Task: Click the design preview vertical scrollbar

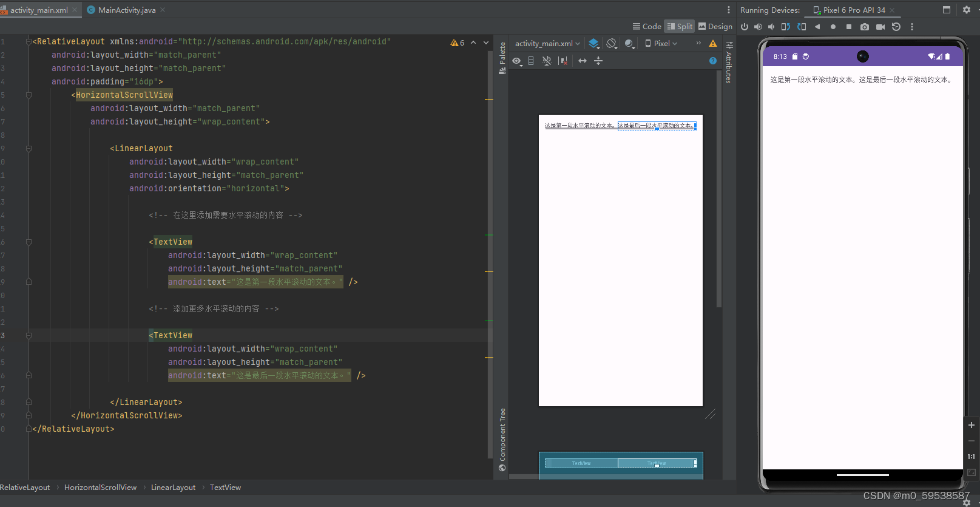Action: click(719, 189)
